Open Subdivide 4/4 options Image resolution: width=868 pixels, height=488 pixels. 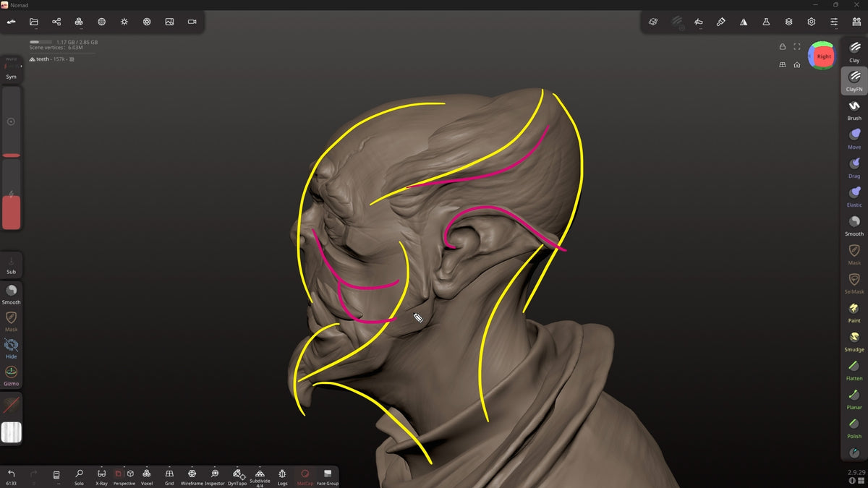260,477
